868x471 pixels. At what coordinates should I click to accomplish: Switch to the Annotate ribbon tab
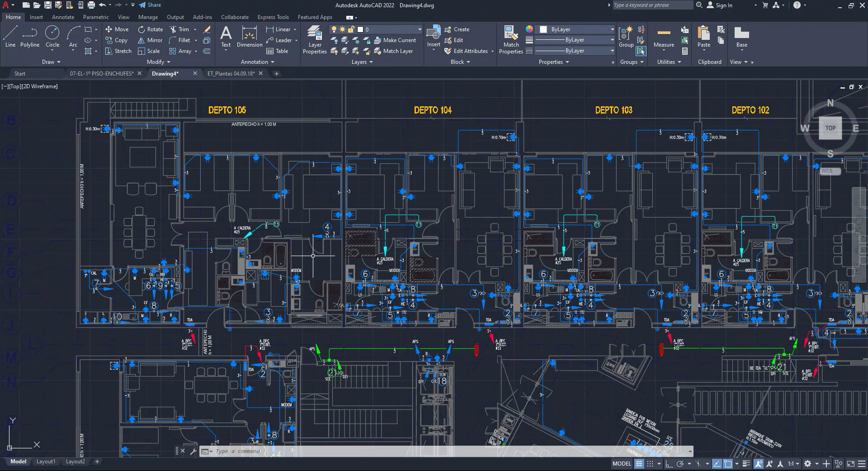[63, 17]
